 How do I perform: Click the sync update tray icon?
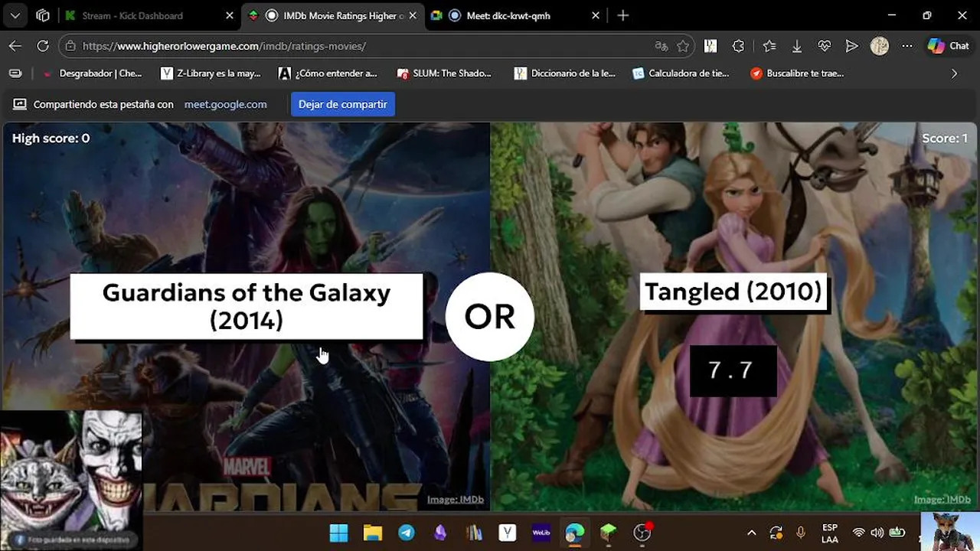[776, 533]
